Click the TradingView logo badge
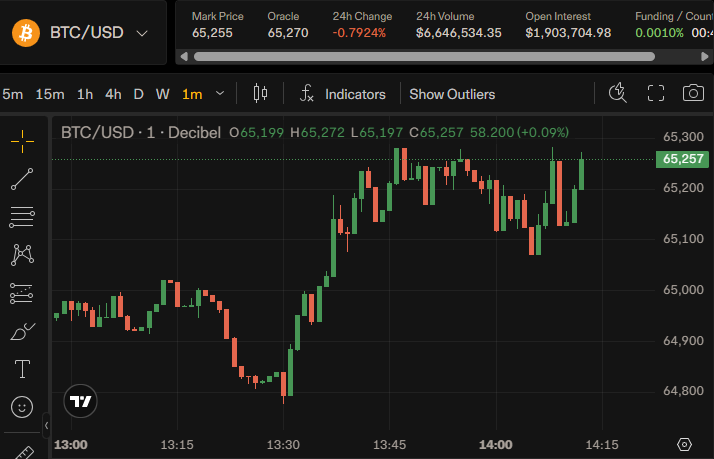This screenshot has height=459, width=714. click(81, 401)
